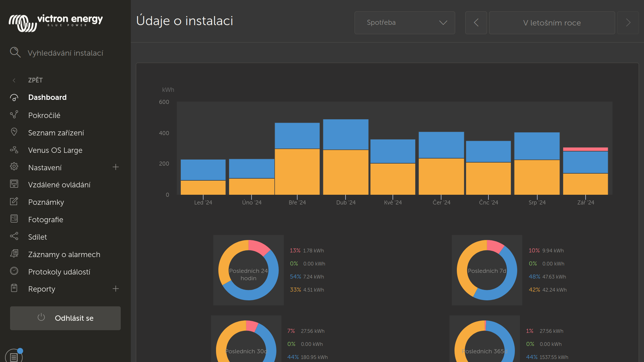Open Protokoly událostí menu item
Viewport: 644px width, 362px height.
coord(59,272)
